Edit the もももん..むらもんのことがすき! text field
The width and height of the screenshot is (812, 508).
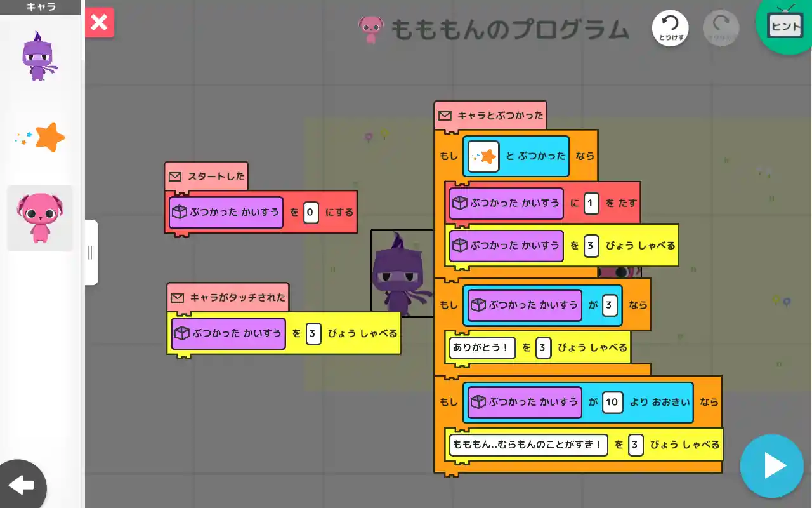click(x=528, y=444)
